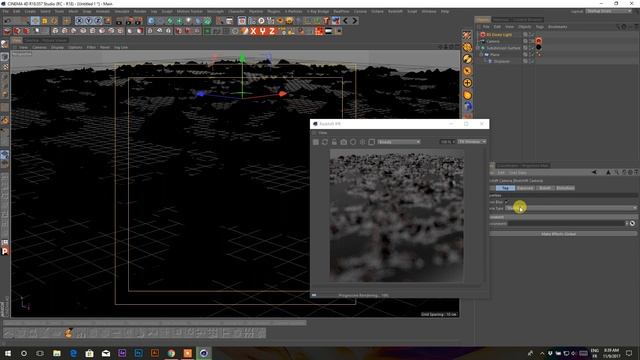Collapse the Subdivision Surface tree node
This screenshot has width=640, height=360.
tap(478, 48)
